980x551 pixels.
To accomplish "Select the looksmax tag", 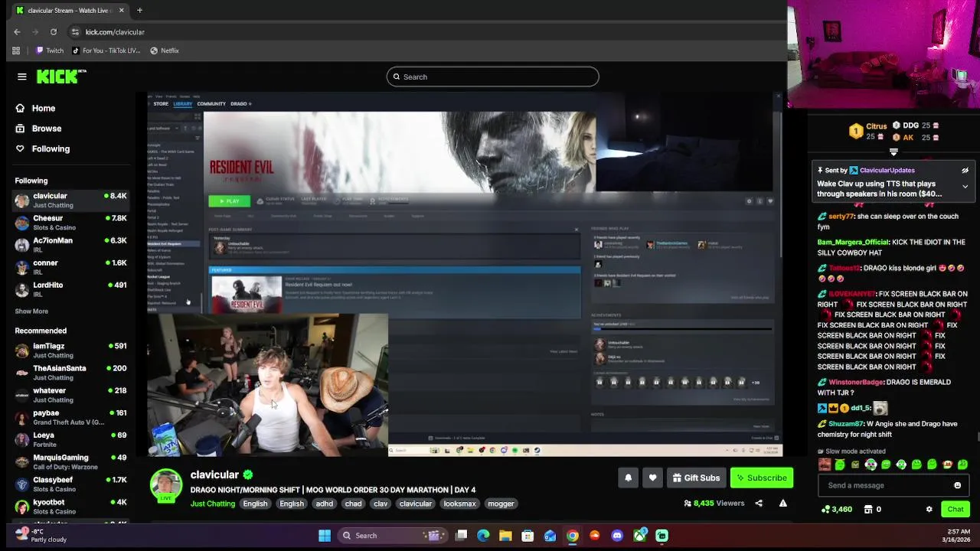I will (459, 504).
